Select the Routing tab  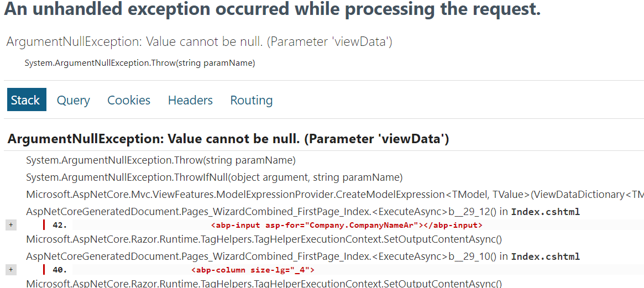pyautogui.click(x=252, y=100)
